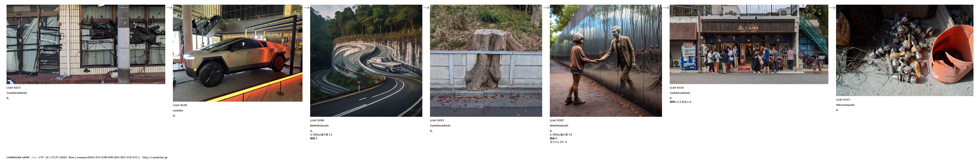Click the arrow after LEAF 0273 image

(169, 7)
